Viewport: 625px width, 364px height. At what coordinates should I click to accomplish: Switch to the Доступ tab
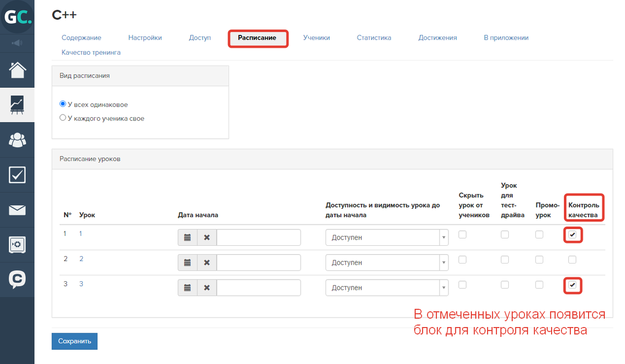pos(200,37)
